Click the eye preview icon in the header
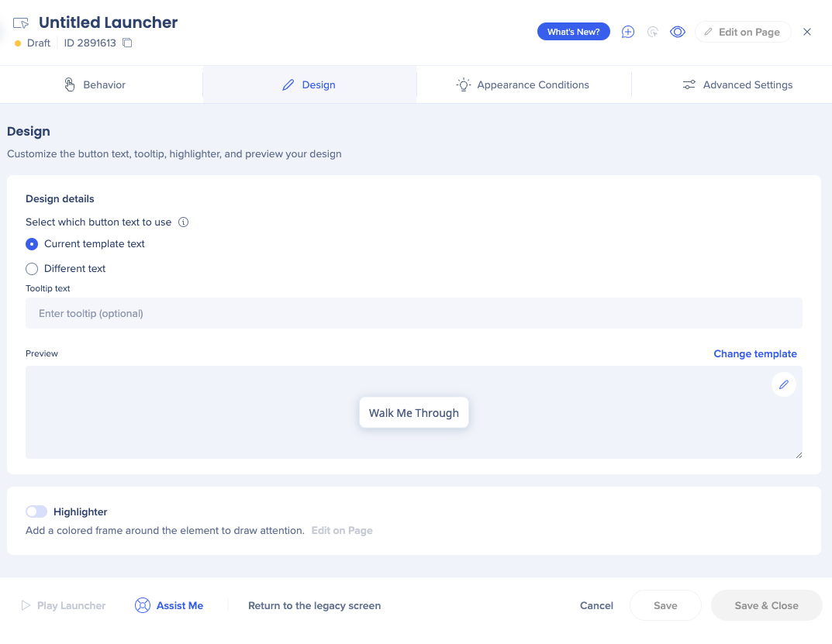Image resolution: width=832 pixels, height=644 pixels. click(x=678, y=32)
